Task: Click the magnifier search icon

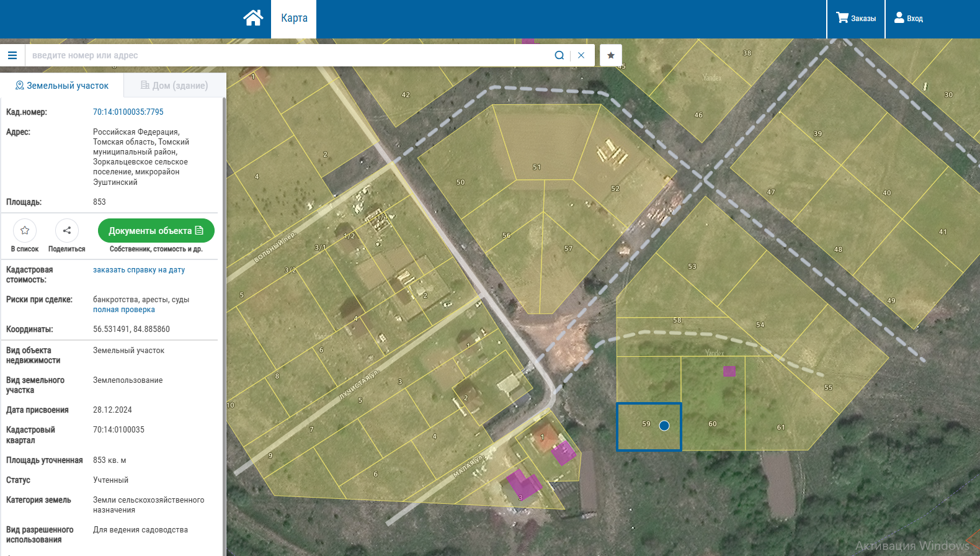Action: click(559, 55)
